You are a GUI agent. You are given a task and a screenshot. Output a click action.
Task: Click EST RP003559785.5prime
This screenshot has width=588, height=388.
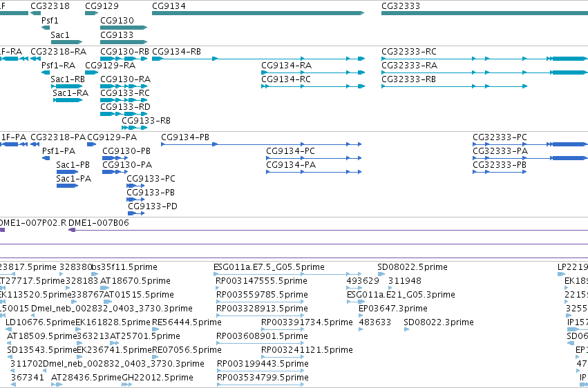[x=260, y=302]
